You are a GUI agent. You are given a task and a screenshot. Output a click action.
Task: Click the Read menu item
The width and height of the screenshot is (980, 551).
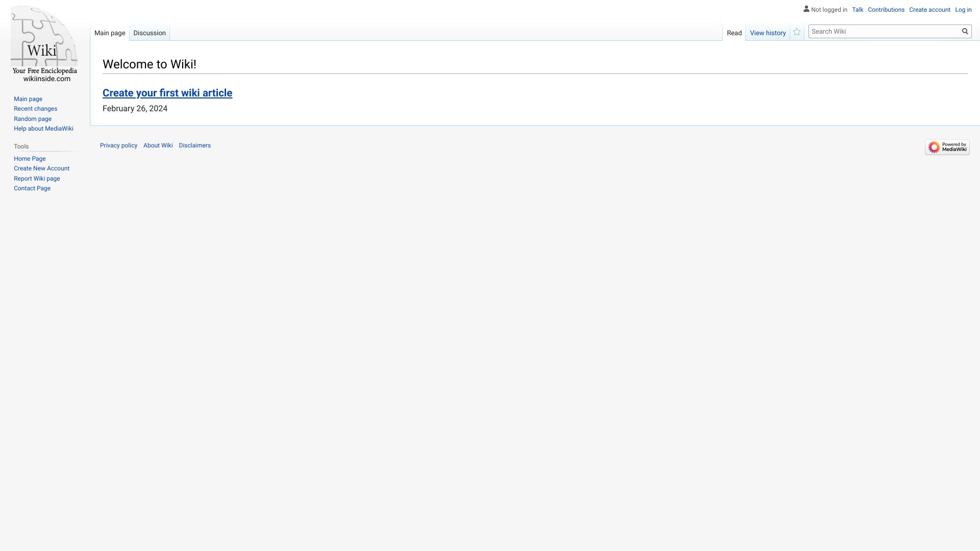pyautogui.click(x=733, y=33)
